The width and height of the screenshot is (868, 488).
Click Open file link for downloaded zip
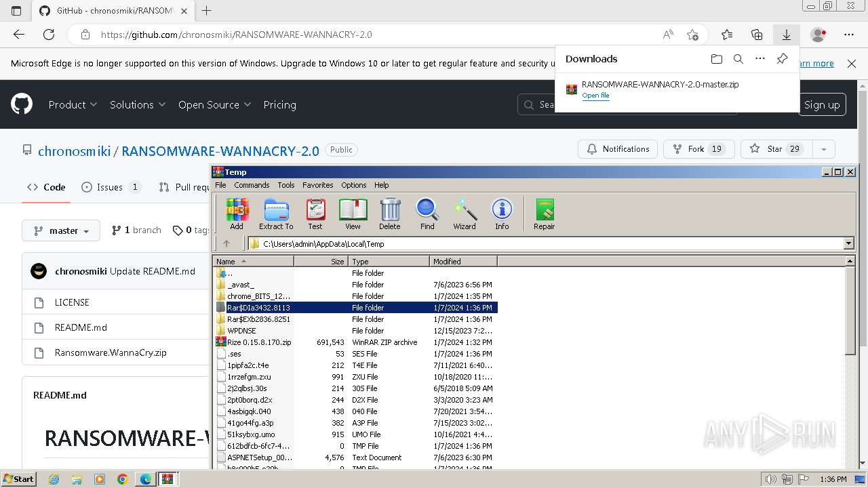(x=595, y=96)
